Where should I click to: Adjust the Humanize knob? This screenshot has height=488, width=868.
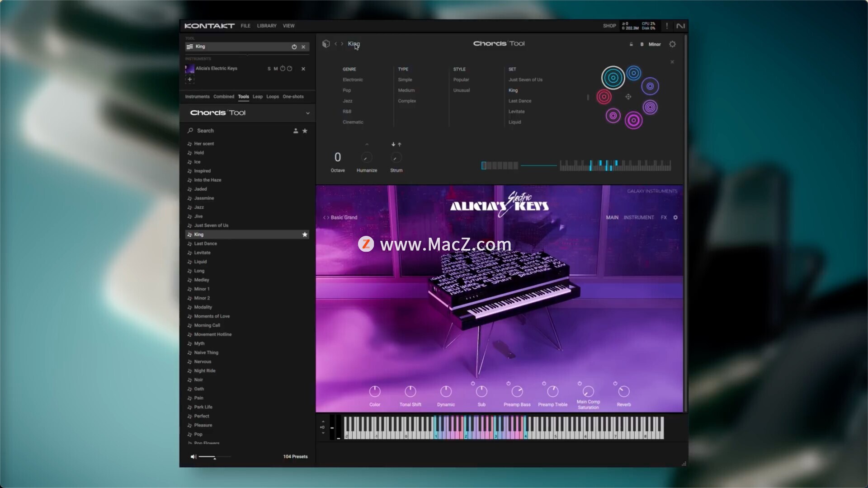click(x=367, y=157)
